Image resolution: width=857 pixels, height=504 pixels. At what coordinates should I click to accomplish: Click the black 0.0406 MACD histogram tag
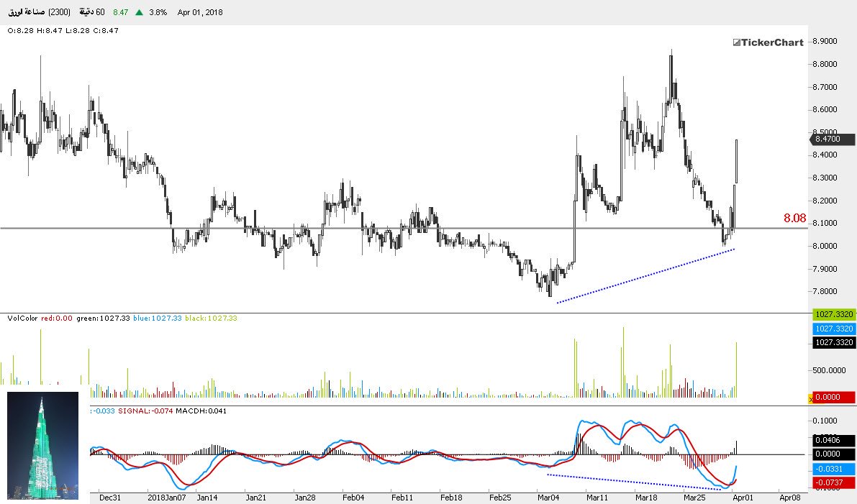click(834, 439)
